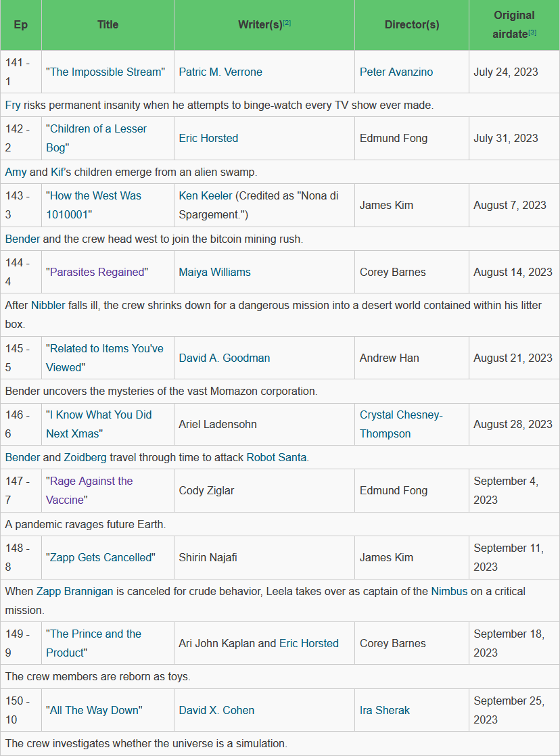560x756 pixels.
Task: Select "Edmund Fong" in episode 142 row
Action: [x=394, y=139]
